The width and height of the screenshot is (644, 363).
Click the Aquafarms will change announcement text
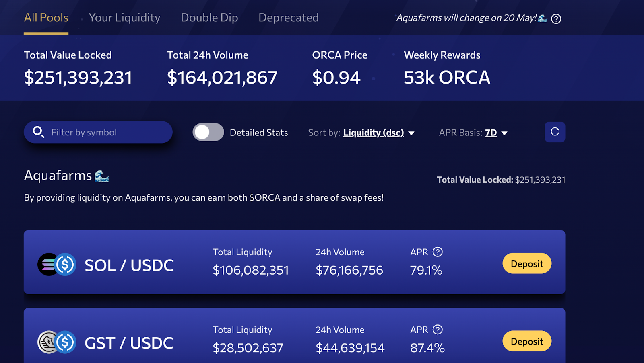tap(466, 18)
